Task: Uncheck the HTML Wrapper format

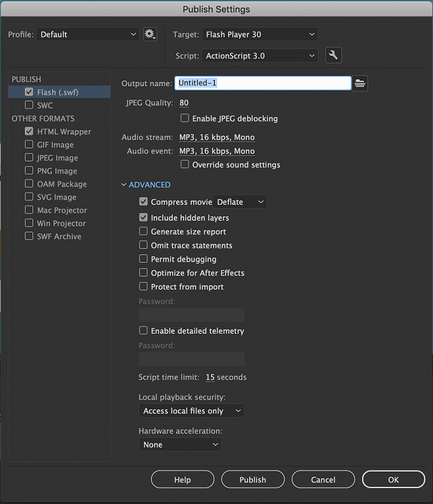Action: (29, 131)
